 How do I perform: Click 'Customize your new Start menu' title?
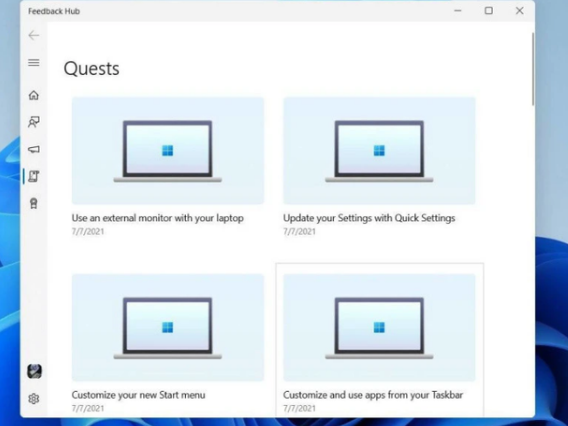click(138, 394)
